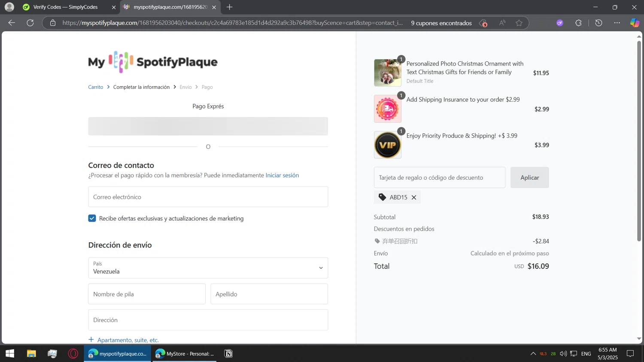
Task: Open MyStore - Personal taskbar window
Action: (185, 353)
